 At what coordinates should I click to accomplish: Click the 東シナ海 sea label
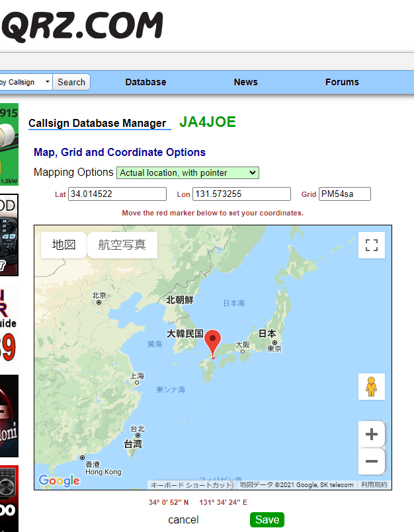pos(171,389)
